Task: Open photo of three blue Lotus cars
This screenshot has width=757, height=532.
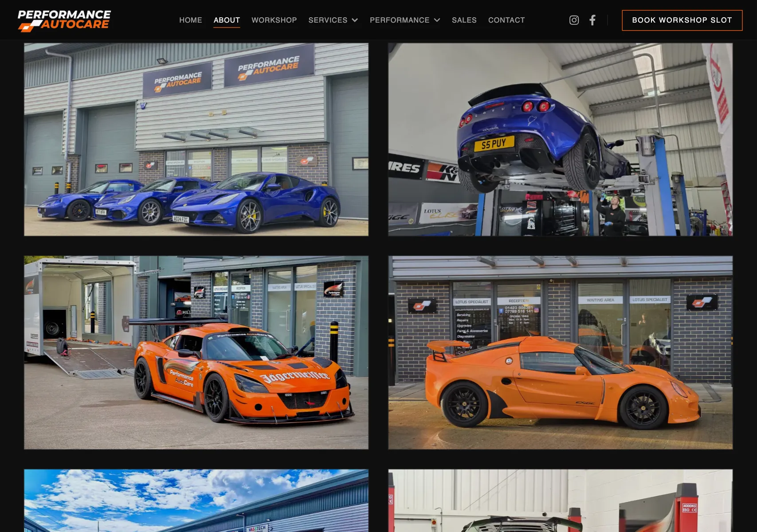Action: 196,139
